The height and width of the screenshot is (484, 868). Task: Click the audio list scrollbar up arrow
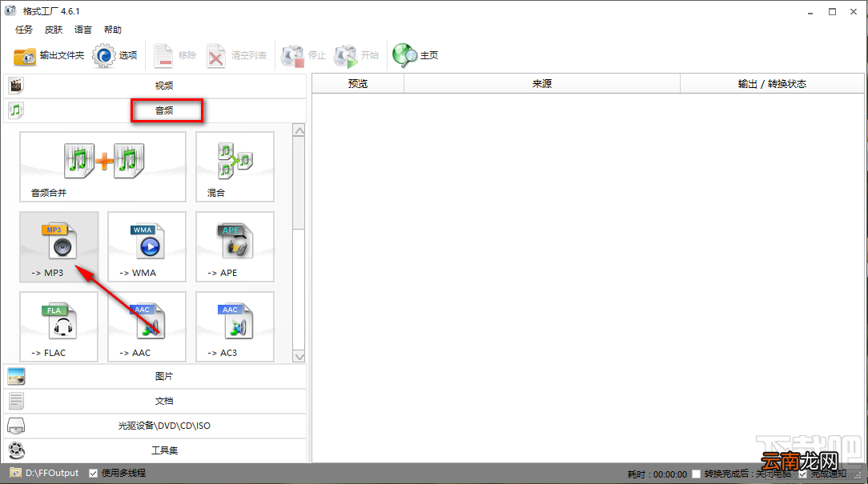299,130
